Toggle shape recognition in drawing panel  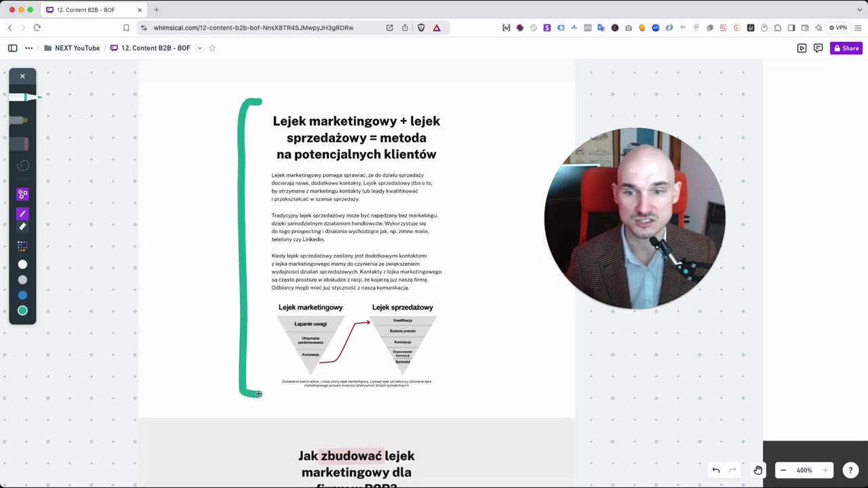[x=22, y=195]
